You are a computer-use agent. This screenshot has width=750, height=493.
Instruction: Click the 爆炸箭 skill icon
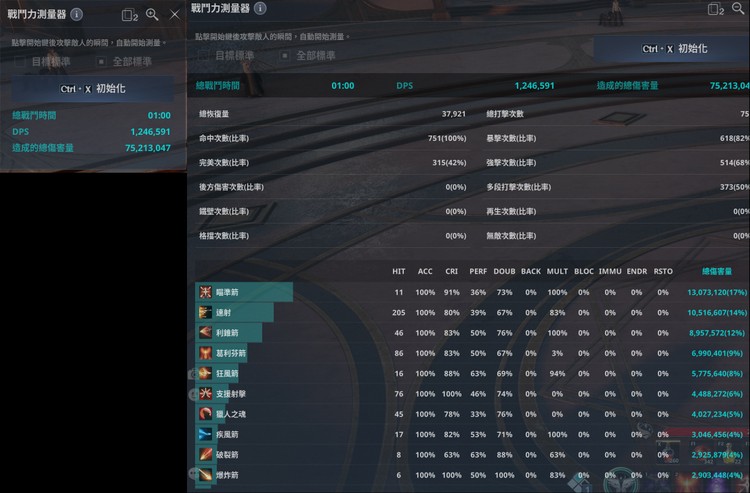(206, 475)
